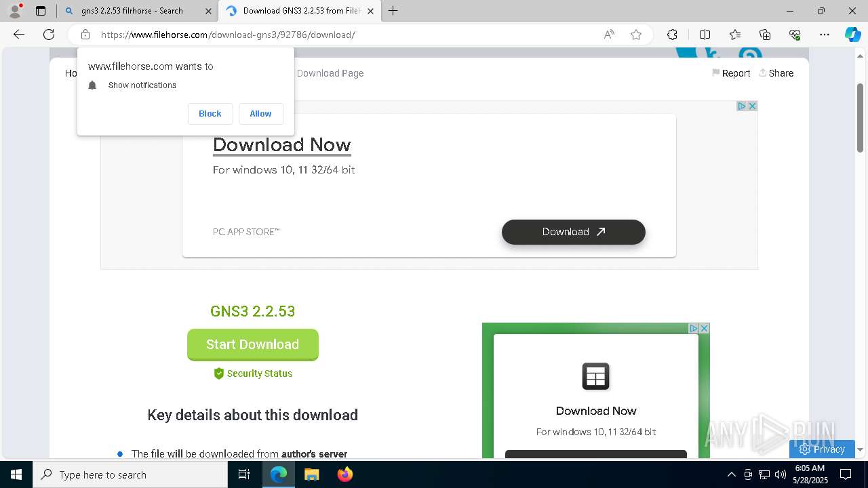Open the Copilot sidebar icon
Screen dimensions: 868x488
pos(852,35)
